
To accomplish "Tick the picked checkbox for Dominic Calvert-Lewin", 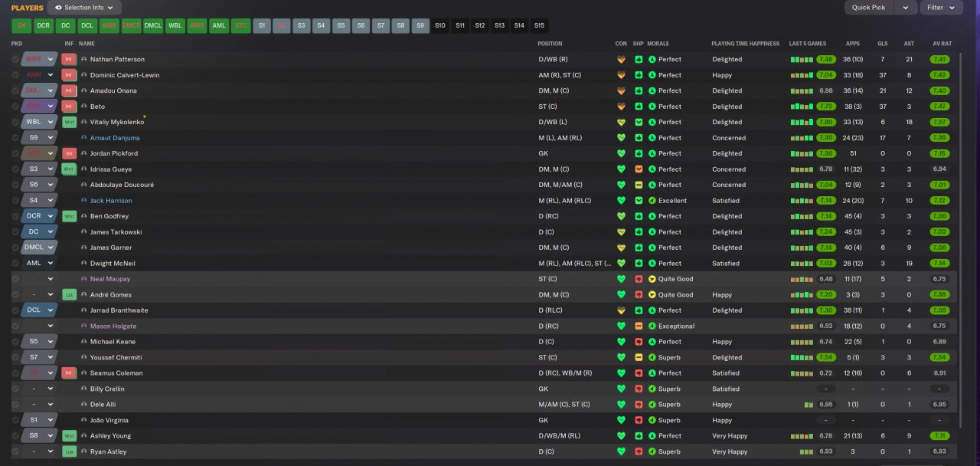I will tap(15, 75).
